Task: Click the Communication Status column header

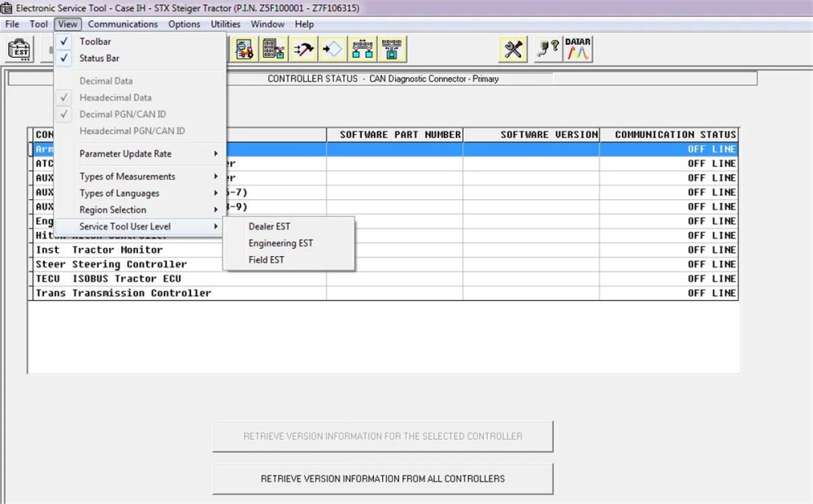Action: click(669, 135)
